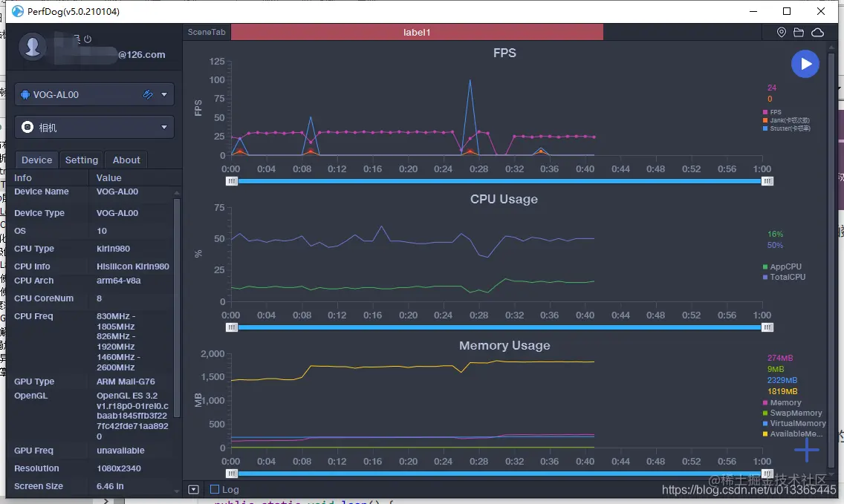Click the FPS chart left range handle
Image resolution: width=844 pixels, height=504 pixels.
[232, 181]
